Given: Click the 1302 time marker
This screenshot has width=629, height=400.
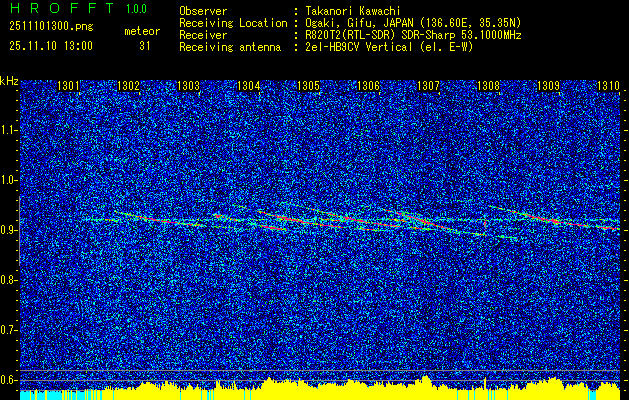Looking at the screenshot, I should tap(128, 86).
